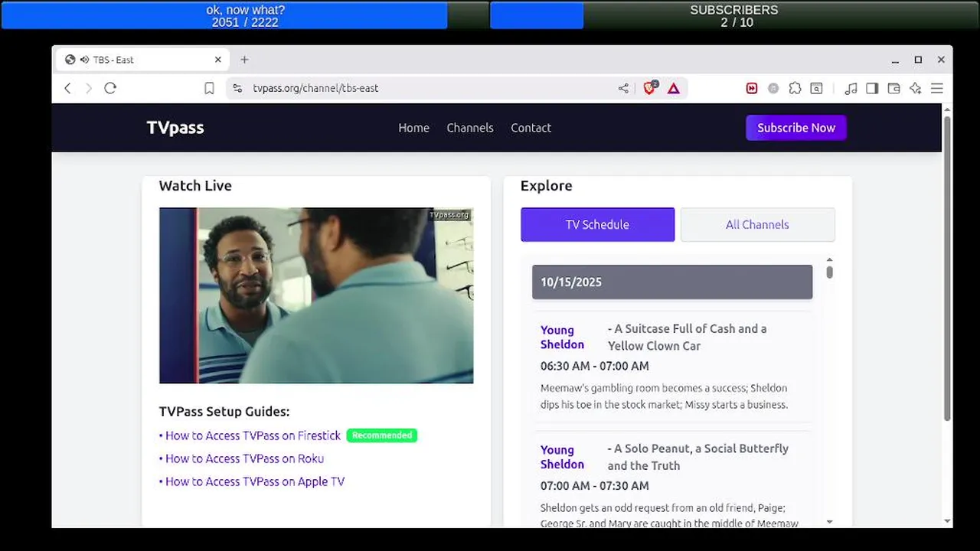Open site settings icon in address bar

pyautogui.click(x=237, y=88)
